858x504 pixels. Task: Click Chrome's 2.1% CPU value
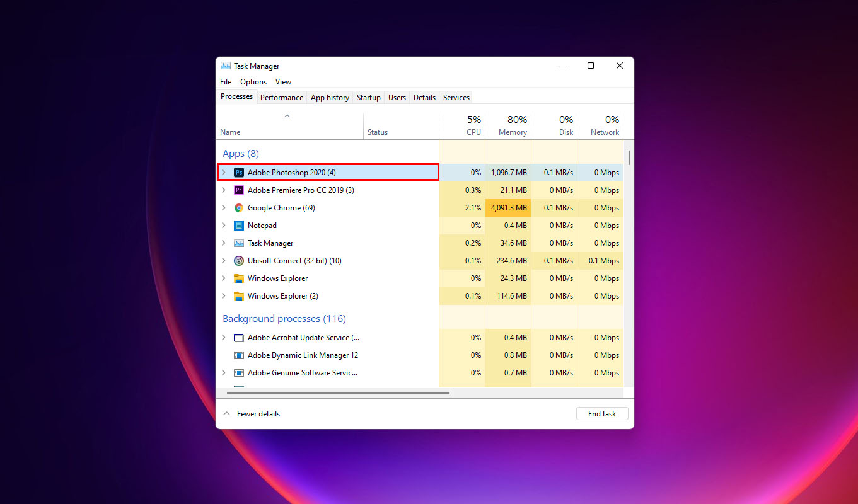pyautogui.click(x=472, y=207)
